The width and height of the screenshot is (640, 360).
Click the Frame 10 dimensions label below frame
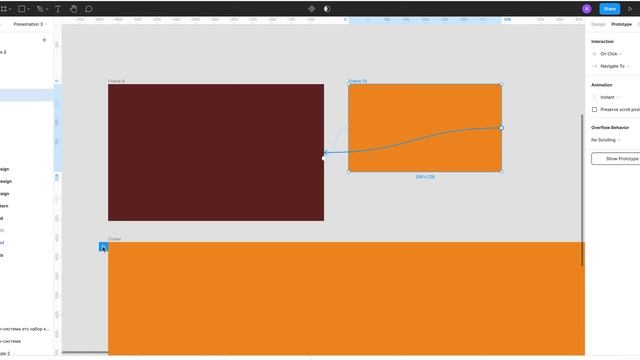point(425,177)
